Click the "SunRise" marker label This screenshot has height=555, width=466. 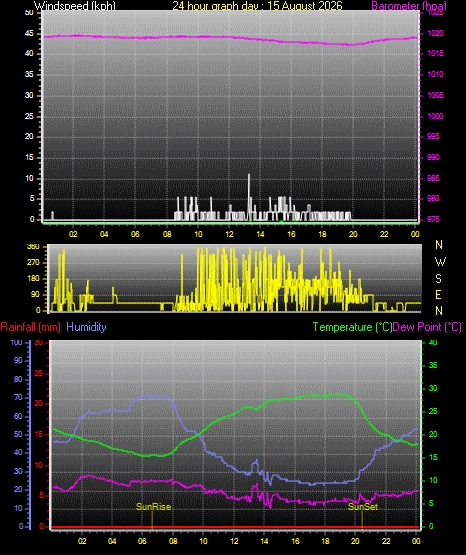pos(154,507)
